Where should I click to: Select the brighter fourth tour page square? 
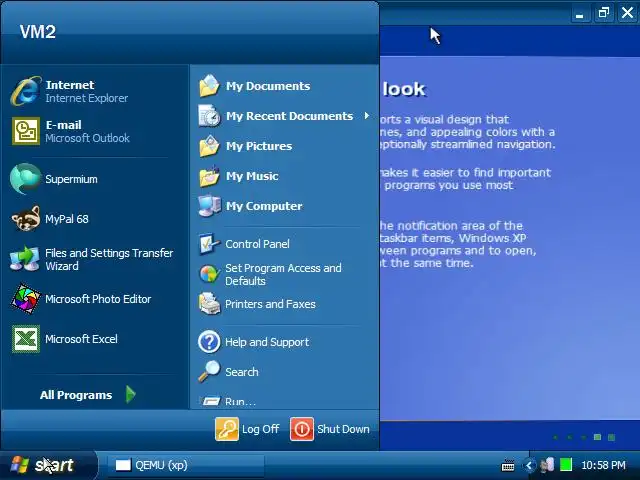pyautogui.click(x=597, y=437)
